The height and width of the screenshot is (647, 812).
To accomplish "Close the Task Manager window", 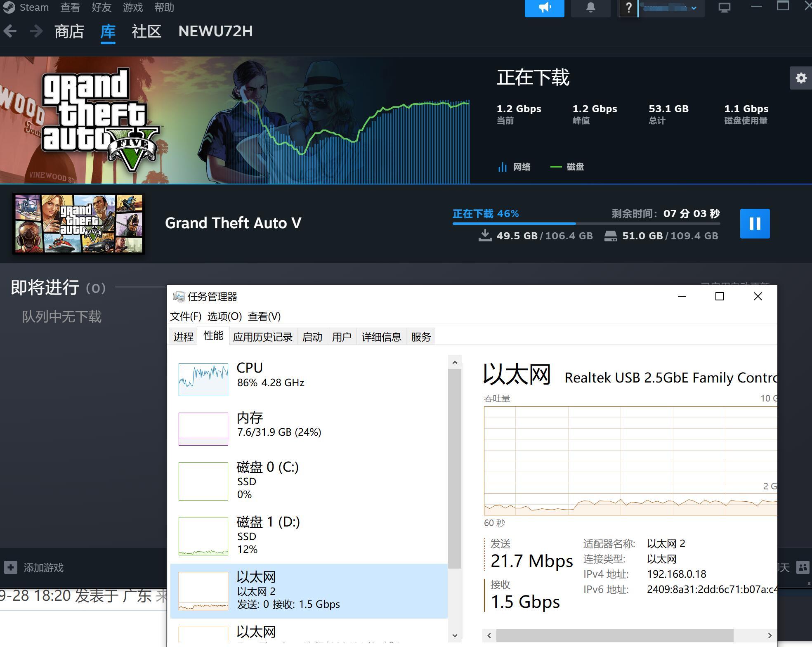I will (758, 296).
